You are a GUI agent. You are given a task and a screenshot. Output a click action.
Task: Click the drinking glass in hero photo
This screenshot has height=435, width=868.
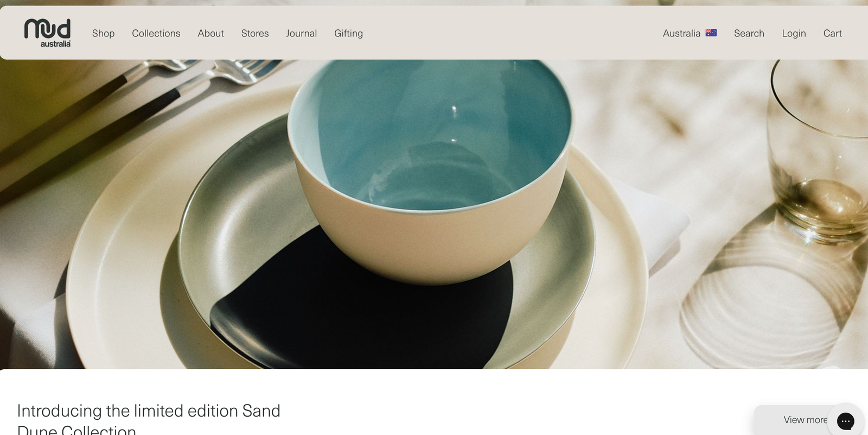click(818, 152)
